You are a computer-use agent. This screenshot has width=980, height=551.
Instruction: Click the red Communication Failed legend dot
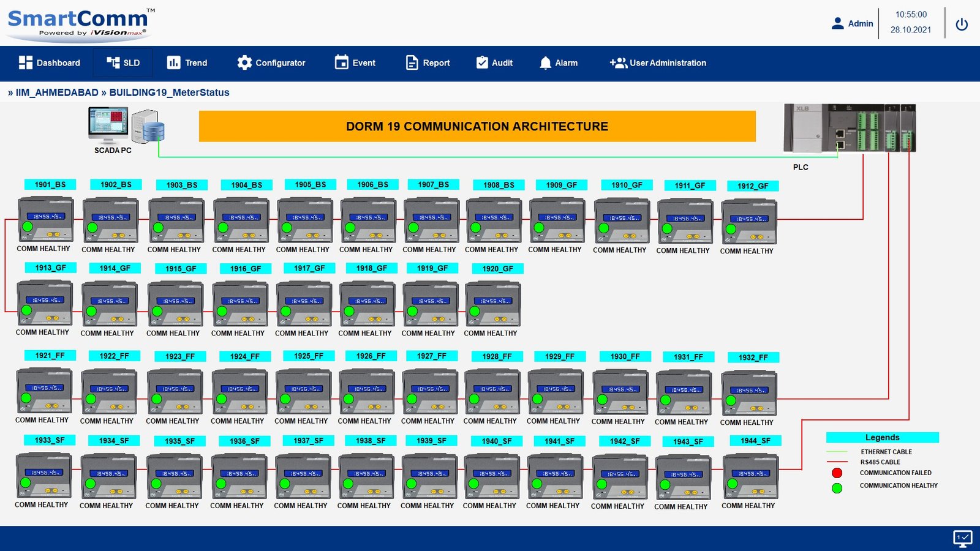click(x=837, y=473)
